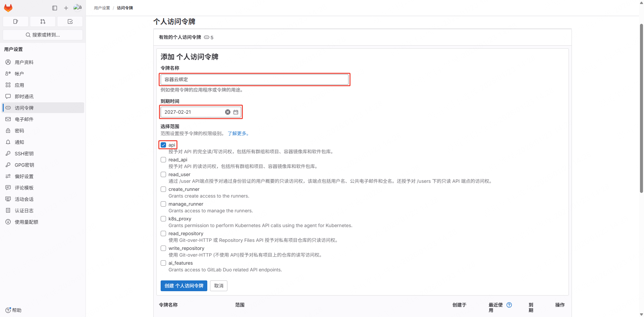The height and width of the screenshot is (317, 644).
Task: Click the 帮助 icon at bottom left
Action: (8, 310)
